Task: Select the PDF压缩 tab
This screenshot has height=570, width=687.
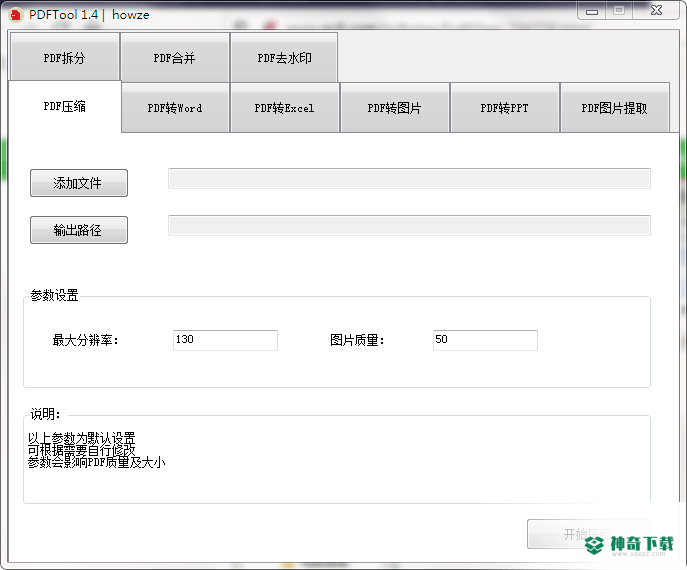Action: click(x=64, y=106)
